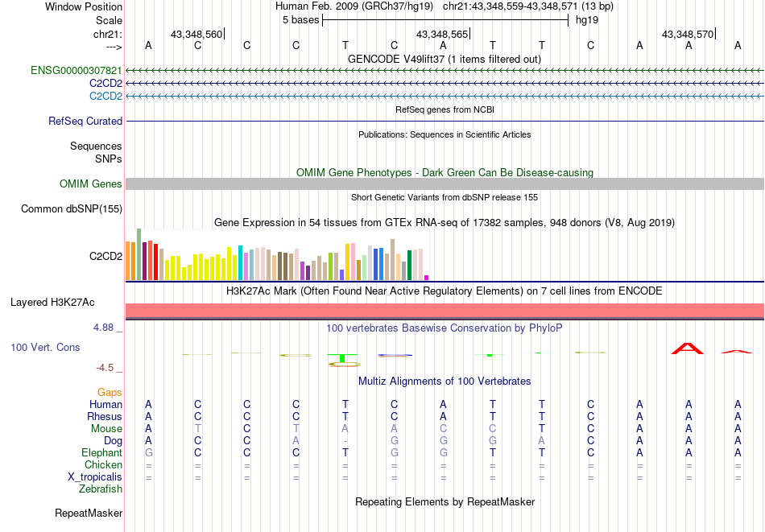This screenshot has height=532, width=765.
Task: Select the light blue C2CD2 GENCODE label
Action: pos(105,96)
